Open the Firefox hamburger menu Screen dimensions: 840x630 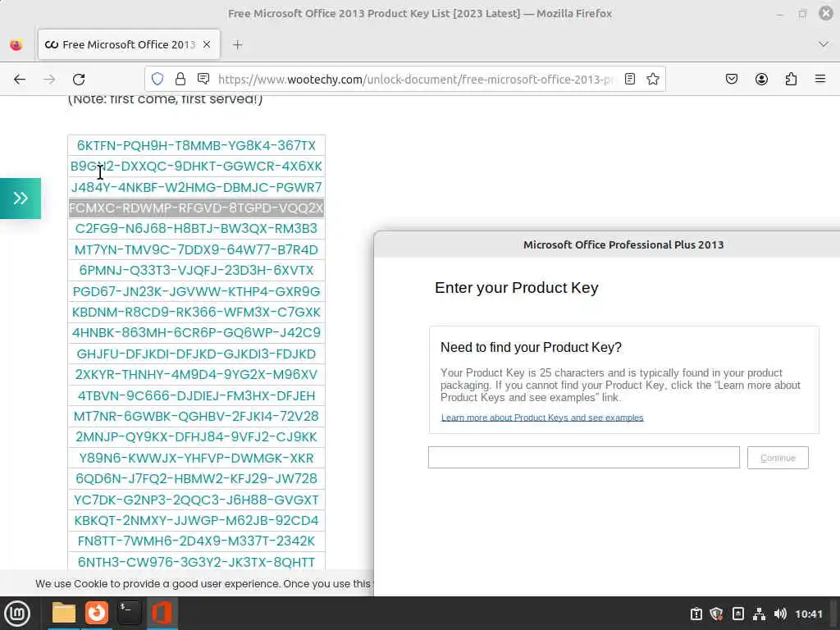pos(820,80)
